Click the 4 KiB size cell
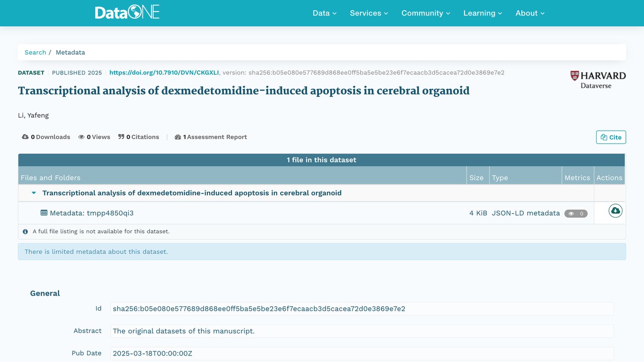644x362 pixels. point(478,213)
